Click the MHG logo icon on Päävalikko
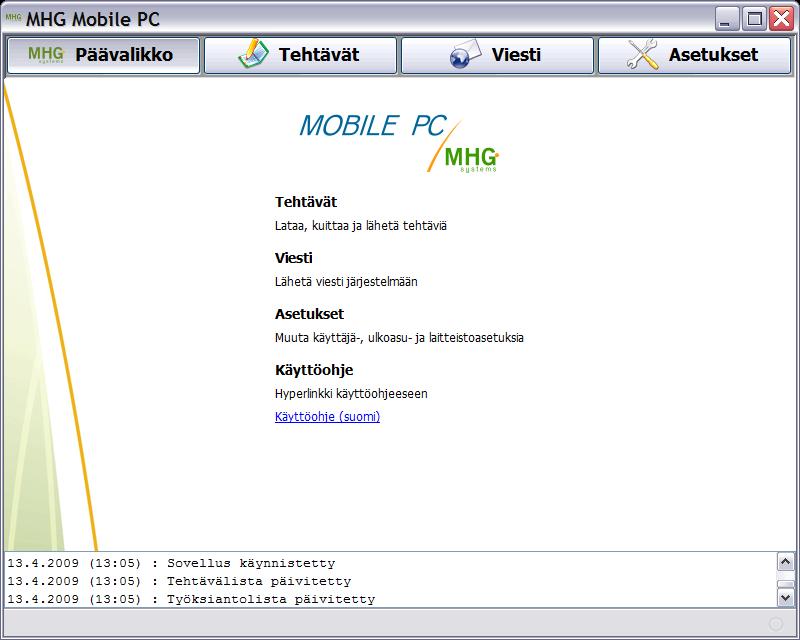 coord(46,54)
